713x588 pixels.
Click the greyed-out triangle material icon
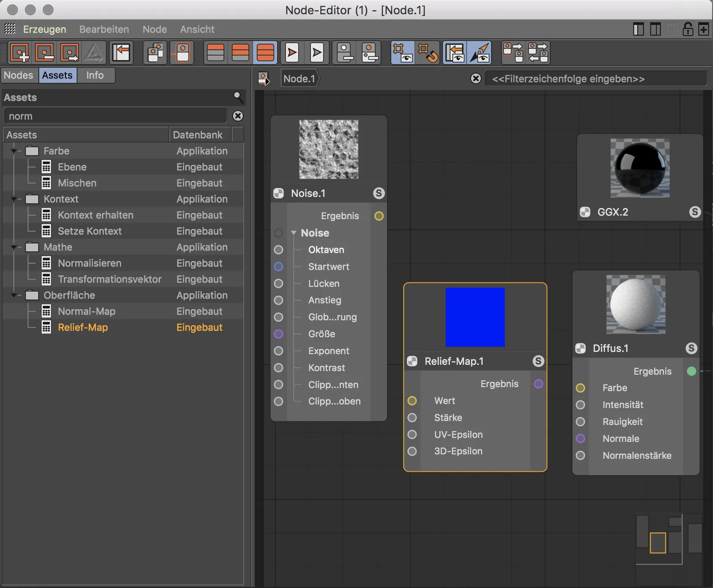tap(94, 53)
